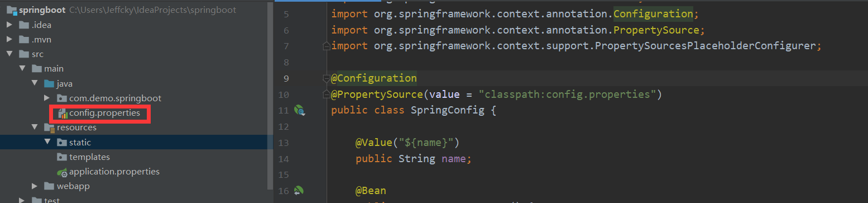Select the static folder in tree
This screenshot has height=203, width=868.
[x=134, y=142]
